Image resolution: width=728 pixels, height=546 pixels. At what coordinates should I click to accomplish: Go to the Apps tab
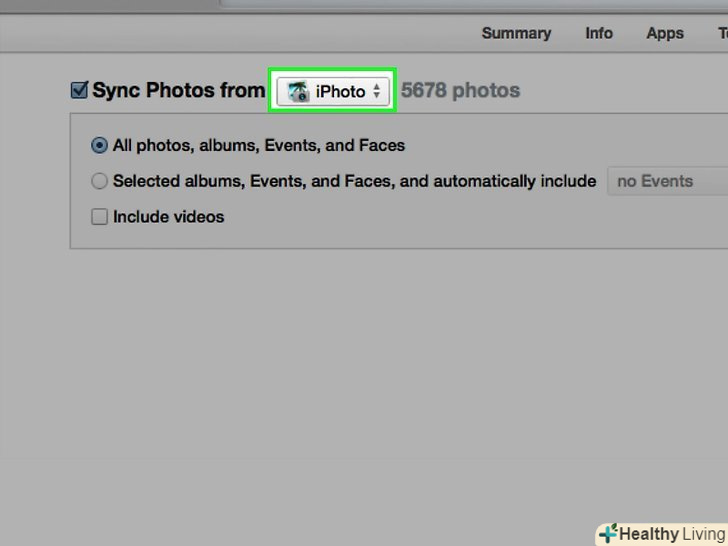coord(665,33)
